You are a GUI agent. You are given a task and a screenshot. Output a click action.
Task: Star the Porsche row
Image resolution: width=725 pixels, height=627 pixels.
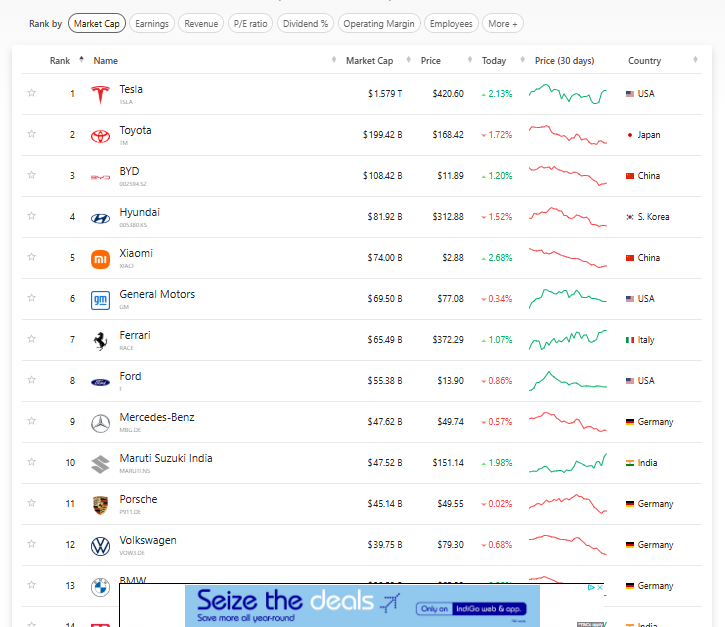[31, 503]
